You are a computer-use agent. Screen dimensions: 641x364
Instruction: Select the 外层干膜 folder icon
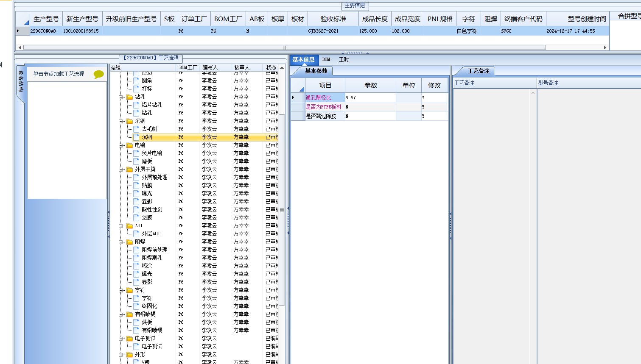(129, 169)
